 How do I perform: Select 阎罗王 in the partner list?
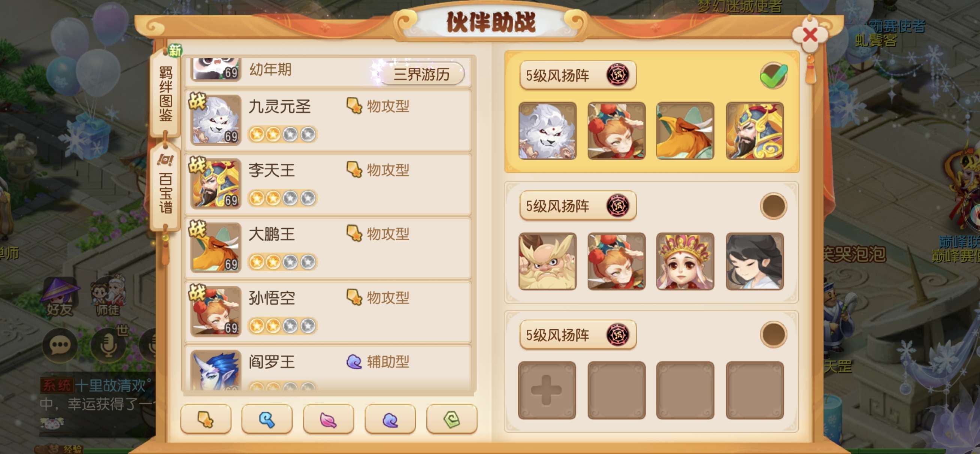[328, 367]
